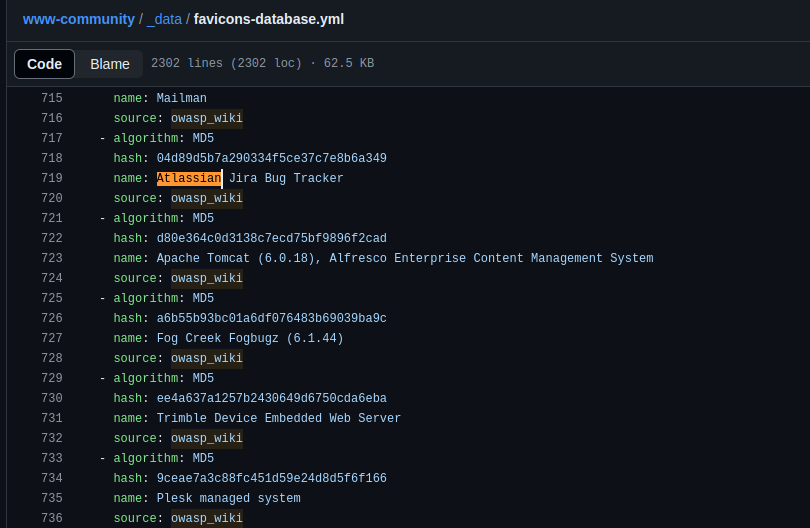
Task: Select line number 730
Action: coord(52,398)
